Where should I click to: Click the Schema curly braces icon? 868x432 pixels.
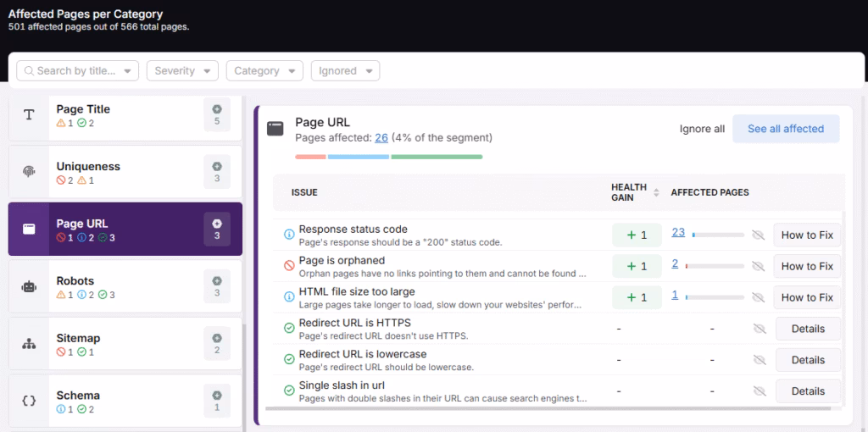(x=29, y=401)
